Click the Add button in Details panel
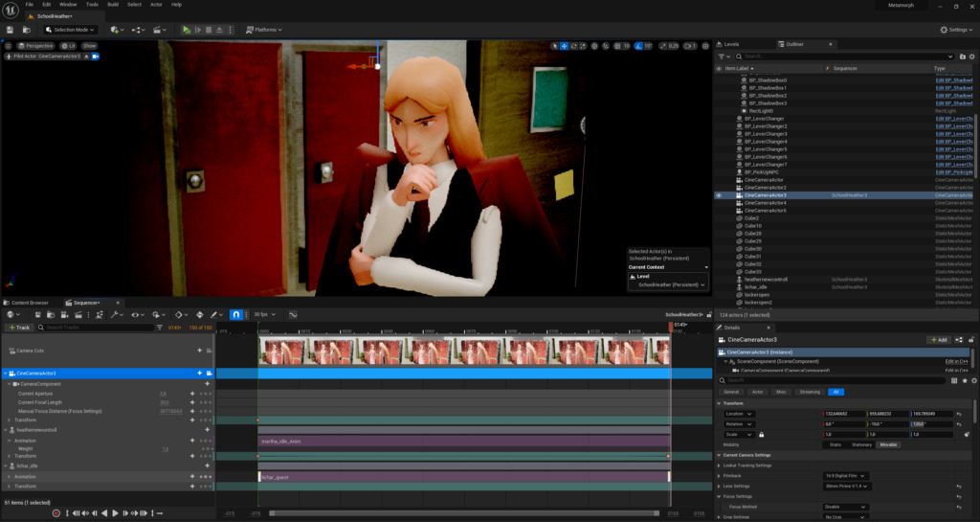This screenshot has height=522, width=980. (938, 339)
